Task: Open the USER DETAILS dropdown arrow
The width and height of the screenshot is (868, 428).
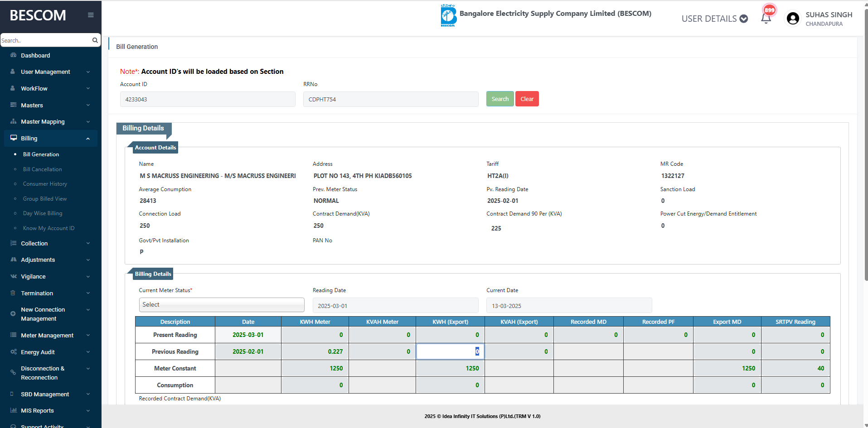Action: pyautogui.click(x=744, y=19)
